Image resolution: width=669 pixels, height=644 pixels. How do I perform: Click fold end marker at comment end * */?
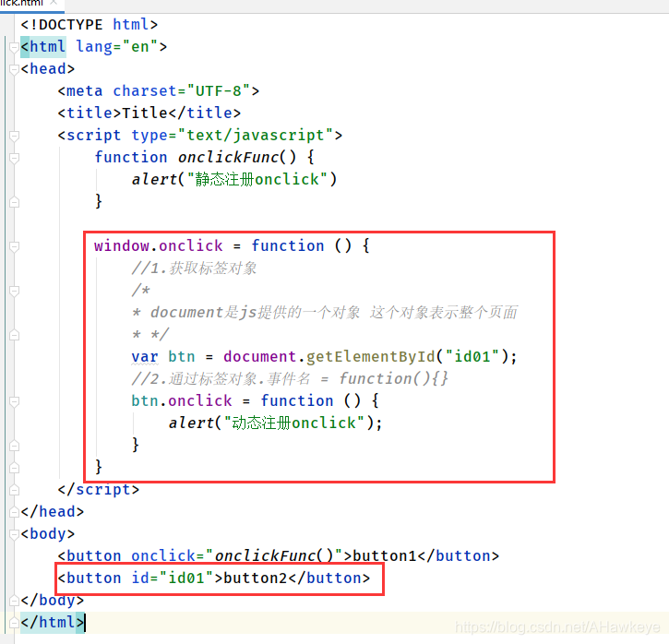[x=14, y=335]
